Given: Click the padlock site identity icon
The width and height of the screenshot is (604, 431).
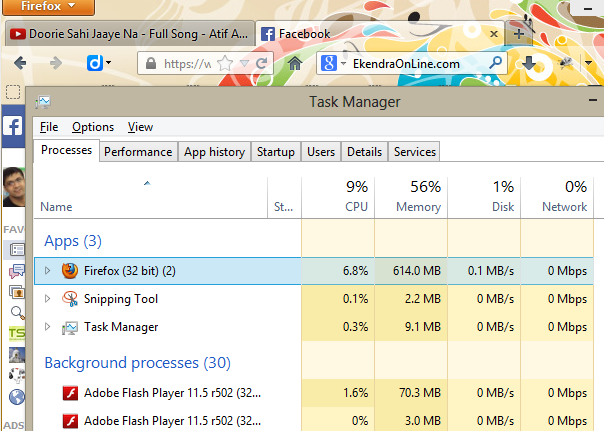Looking at the screenshot, I should click(151, 63).
